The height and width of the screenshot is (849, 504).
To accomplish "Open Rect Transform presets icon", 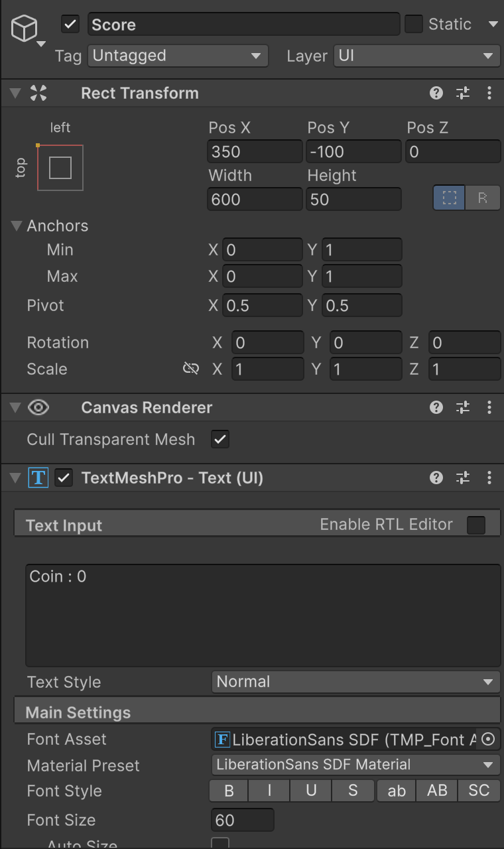I will 463,93.
